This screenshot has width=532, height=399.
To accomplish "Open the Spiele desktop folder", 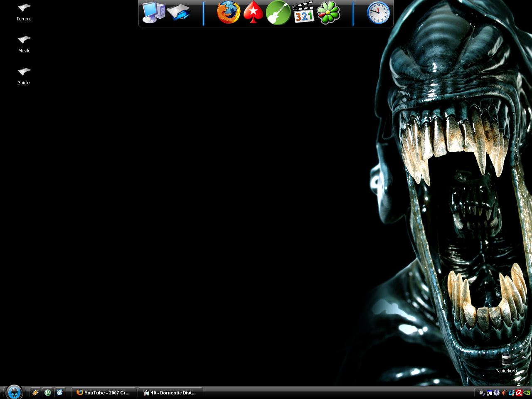I will (24, 76).
